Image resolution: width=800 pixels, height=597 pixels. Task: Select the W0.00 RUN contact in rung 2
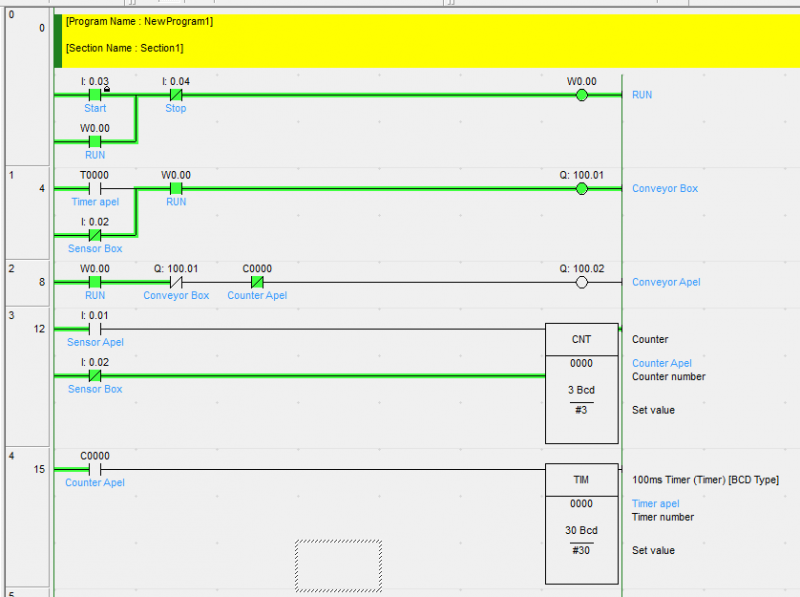click(95, 282)
